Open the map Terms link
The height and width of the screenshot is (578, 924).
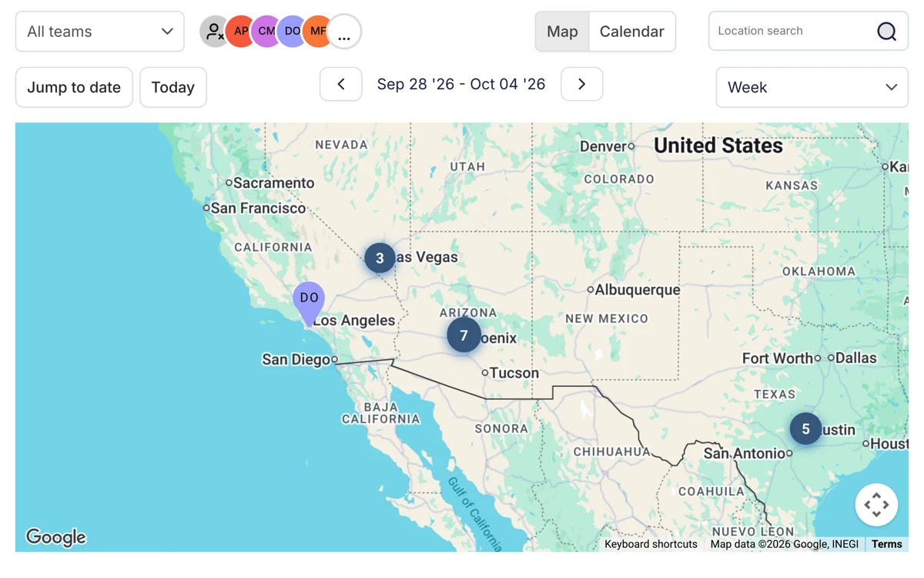click(x=886, y=544)
